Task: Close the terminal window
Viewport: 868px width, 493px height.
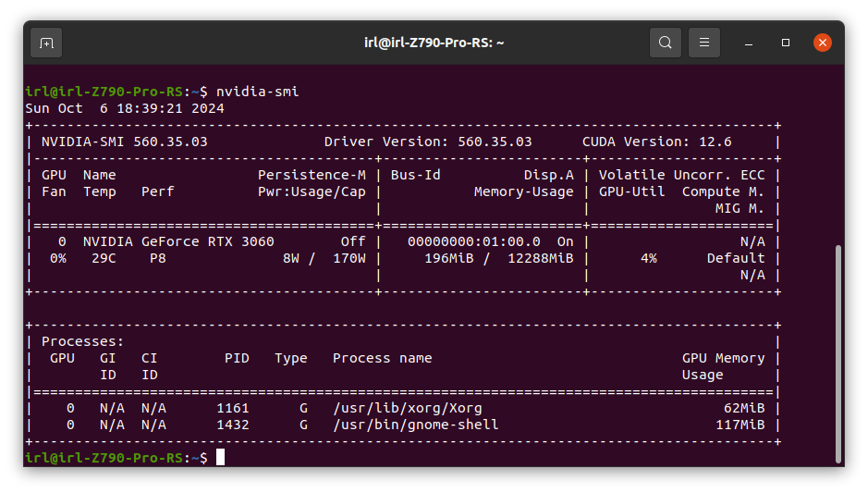Action: tap(823, 43)
